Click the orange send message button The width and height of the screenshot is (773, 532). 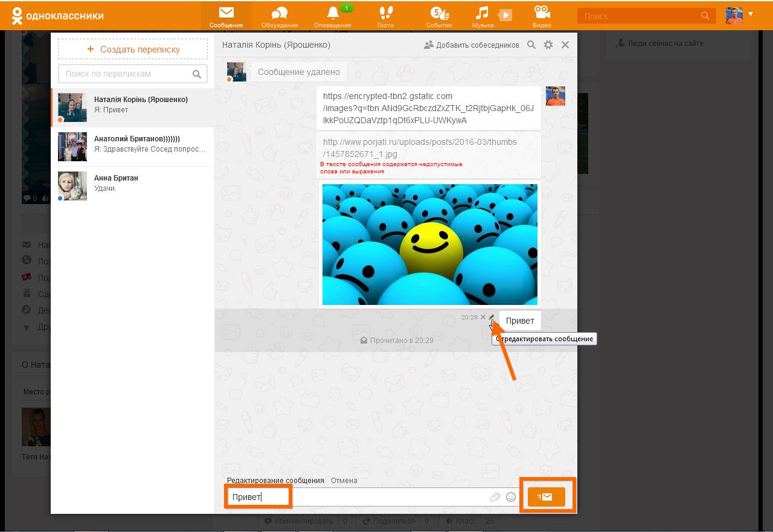tap(546, 496)
